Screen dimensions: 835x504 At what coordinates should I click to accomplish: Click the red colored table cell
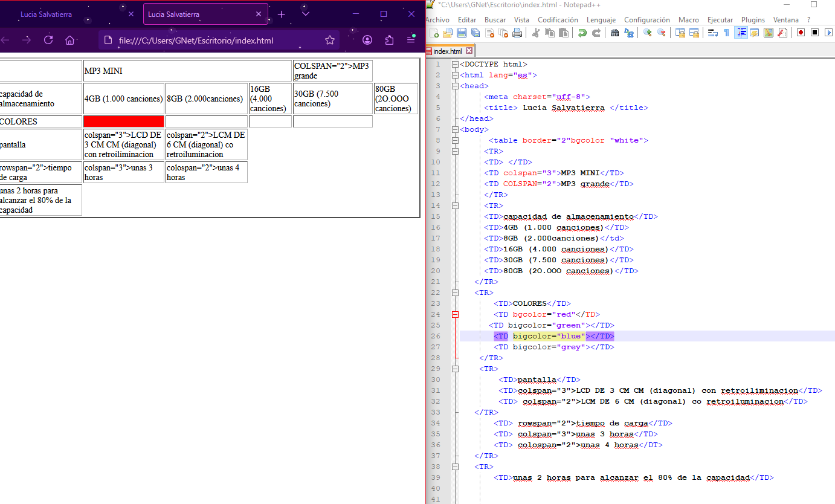(124, 121)
